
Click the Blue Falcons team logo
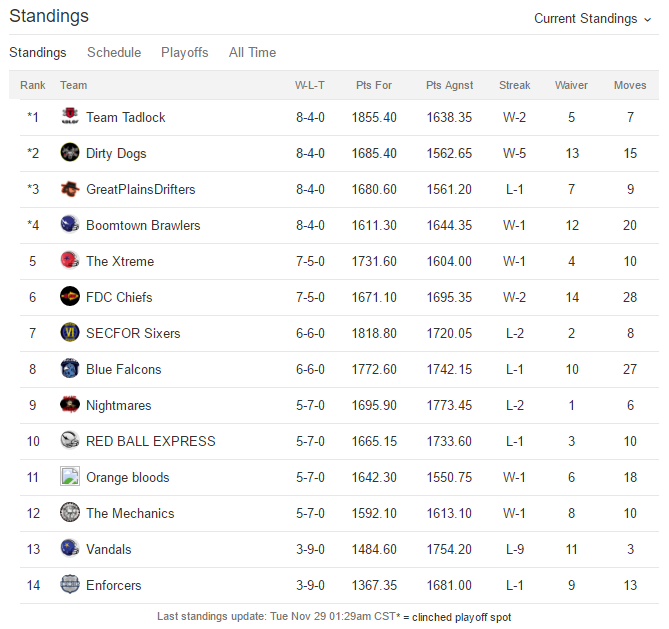pyautogui.click(x=70, y=368)
